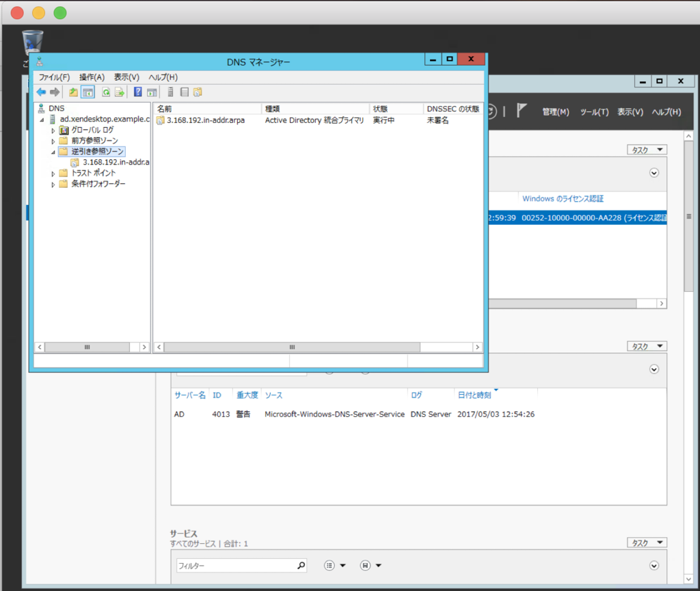
Task: Click the server tower icon in toolbar
Action: point(170,92)
